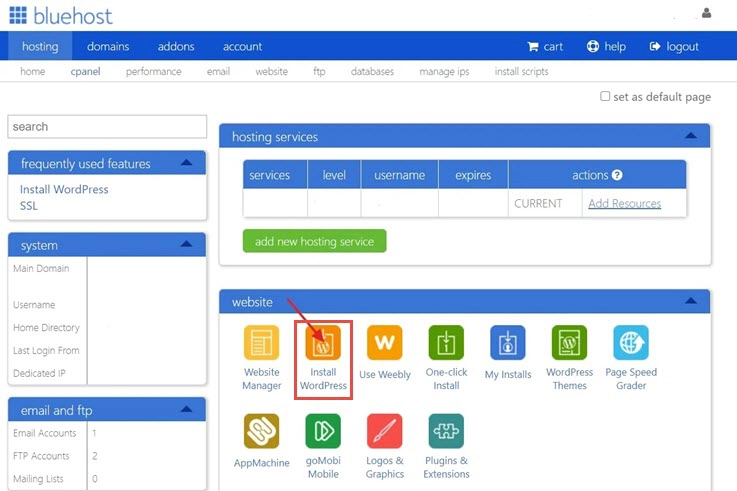The width and height of the screenshot is (737, 491).
Task: Go to the databases sub-tab
Action: (x=372, y=71)
